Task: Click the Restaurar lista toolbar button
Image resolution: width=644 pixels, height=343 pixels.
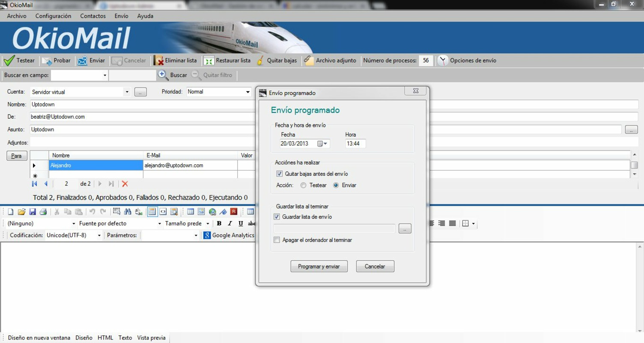Action: click(x=227, y=60)
